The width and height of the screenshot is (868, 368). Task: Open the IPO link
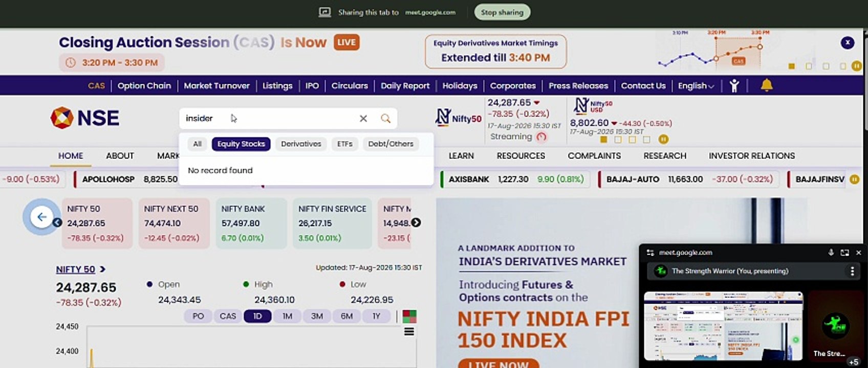coord(312,86)
